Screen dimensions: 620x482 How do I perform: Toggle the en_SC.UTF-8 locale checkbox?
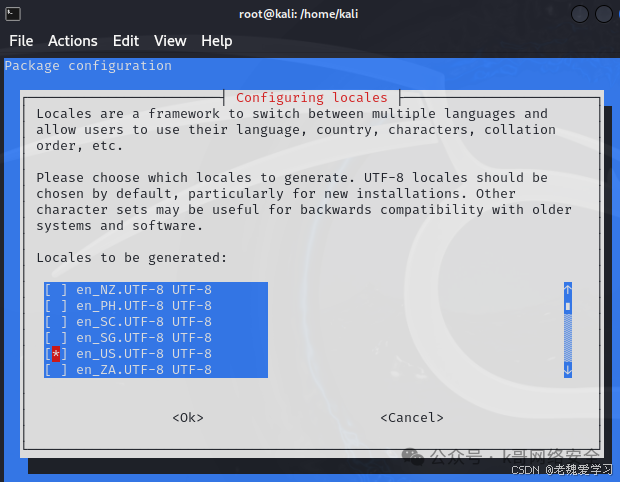pos(56,321)
